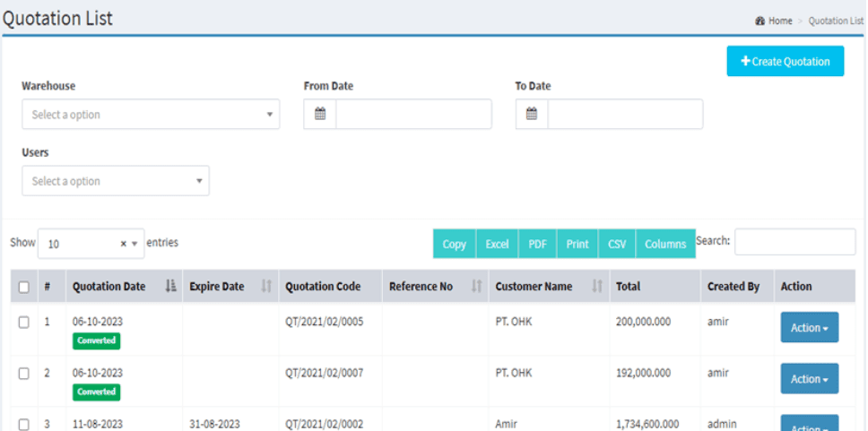Check the row 3 checkbox for QT/2021/02/0002
Viewport: 868px width, 431px height.
click(24, 425)
